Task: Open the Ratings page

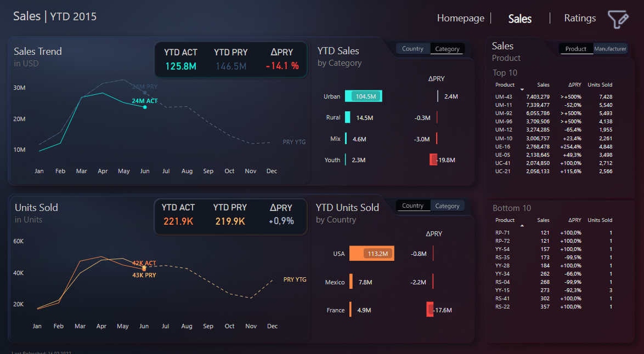Action: (580, 18)
